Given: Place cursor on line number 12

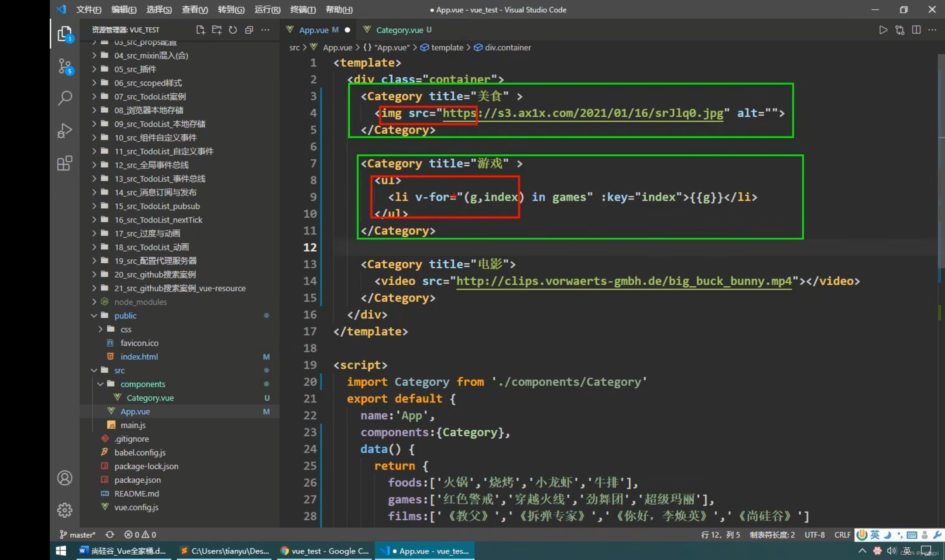Looking at the screenshot, I should (x=310, y=247).
